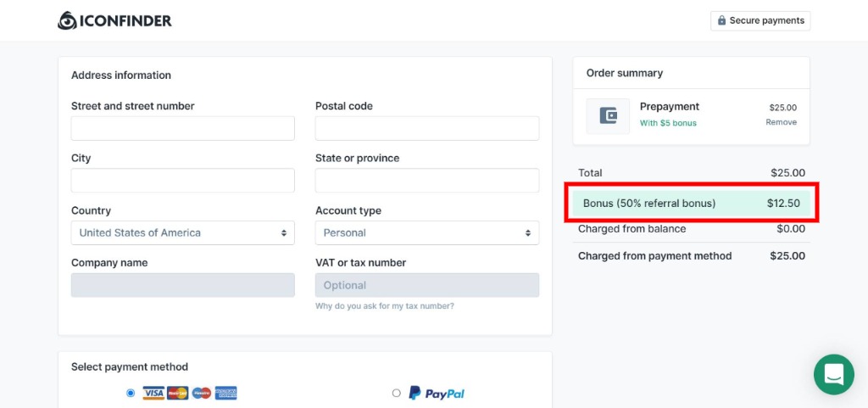The height and width of the screenshot is (408, 868).
Task: Click the Mastercard logo
Action: [x=178, y=393]
